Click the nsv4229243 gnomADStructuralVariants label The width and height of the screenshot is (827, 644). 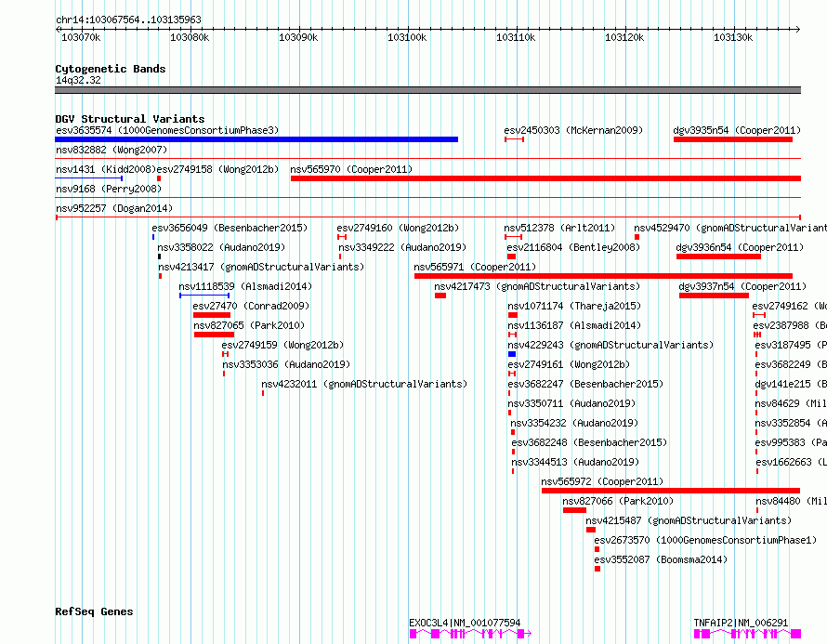(610, 345)
